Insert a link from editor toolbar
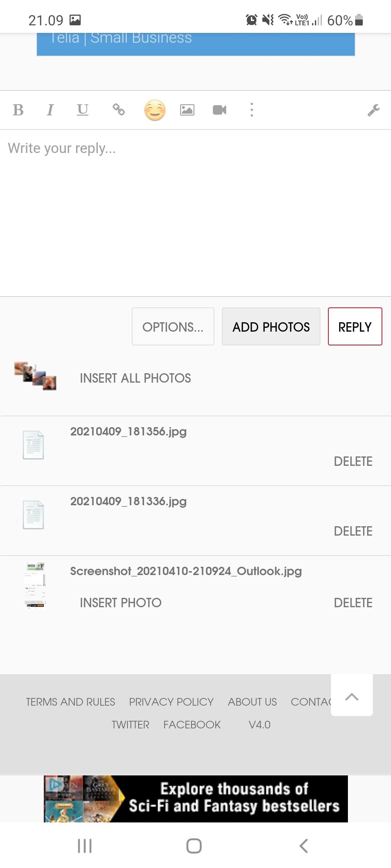This screenshot has height=868, width=391. point(119,110)
